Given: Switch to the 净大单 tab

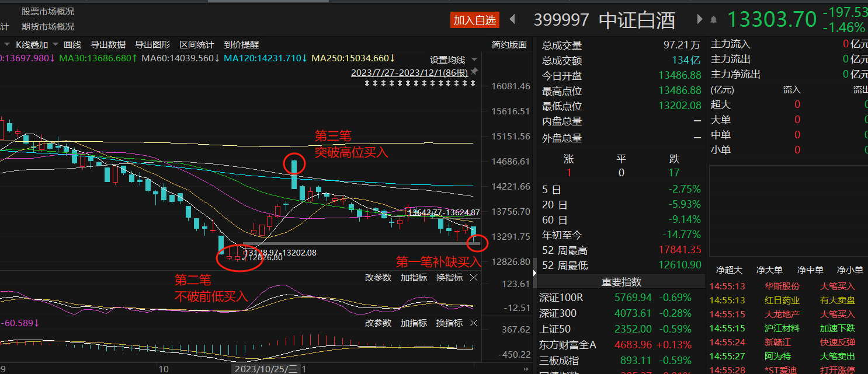Looking at the screenshot, I should coord(769,270).
